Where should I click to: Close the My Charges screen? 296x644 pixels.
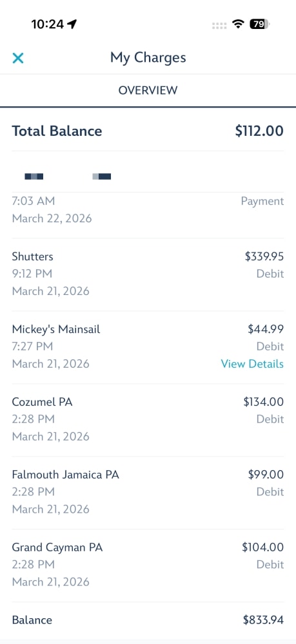18,58
